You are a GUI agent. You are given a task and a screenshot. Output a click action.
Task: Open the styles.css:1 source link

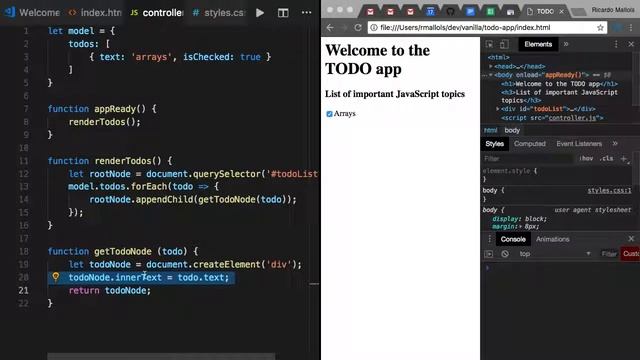coord(609,191)
